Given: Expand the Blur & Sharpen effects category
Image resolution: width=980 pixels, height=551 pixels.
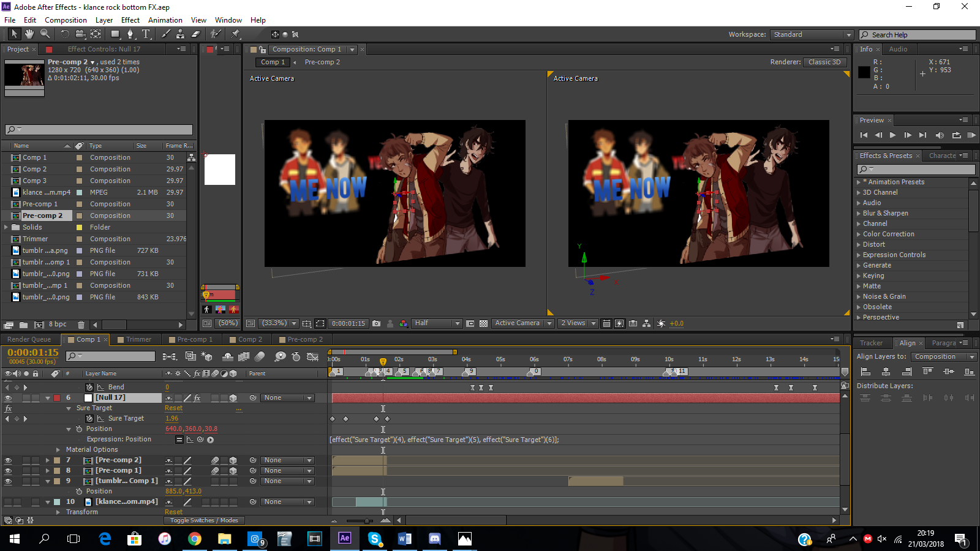Looking at the screenshot, I should click(x=885, y=213).
